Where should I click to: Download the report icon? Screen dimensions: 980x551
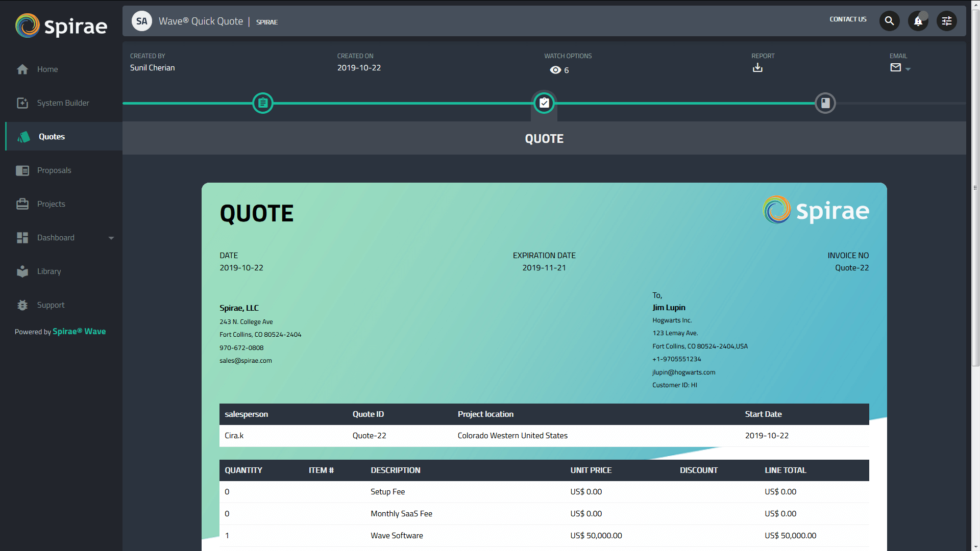click(757, 68)
